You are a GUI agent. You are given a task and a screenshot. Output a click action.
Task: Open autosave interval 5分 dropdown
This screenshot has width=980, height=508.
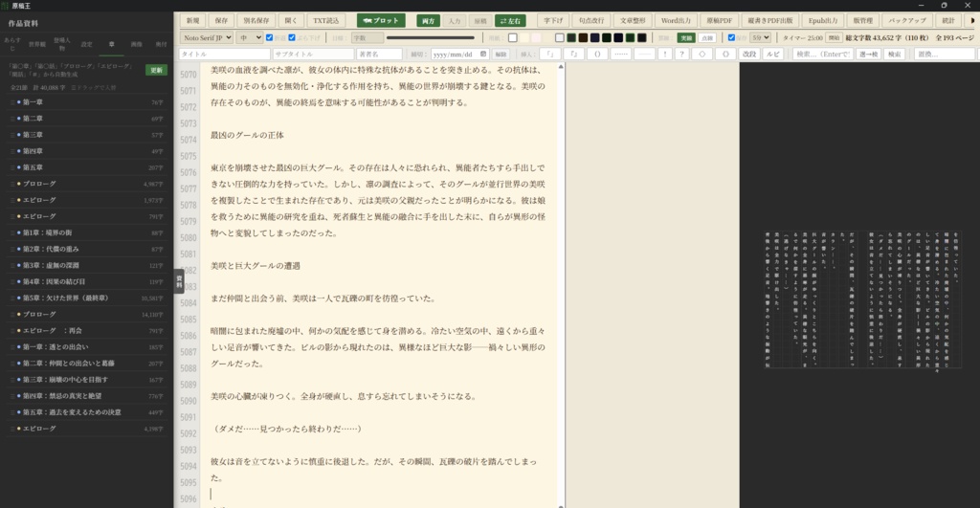(760, 37)
